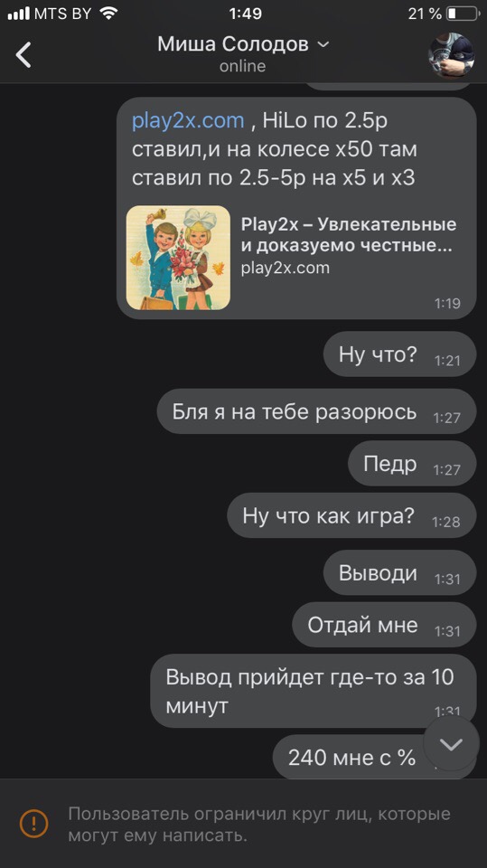Open the children illustration link preview thumbnail
Screen dimensions: 487x868
coord(178,258)
